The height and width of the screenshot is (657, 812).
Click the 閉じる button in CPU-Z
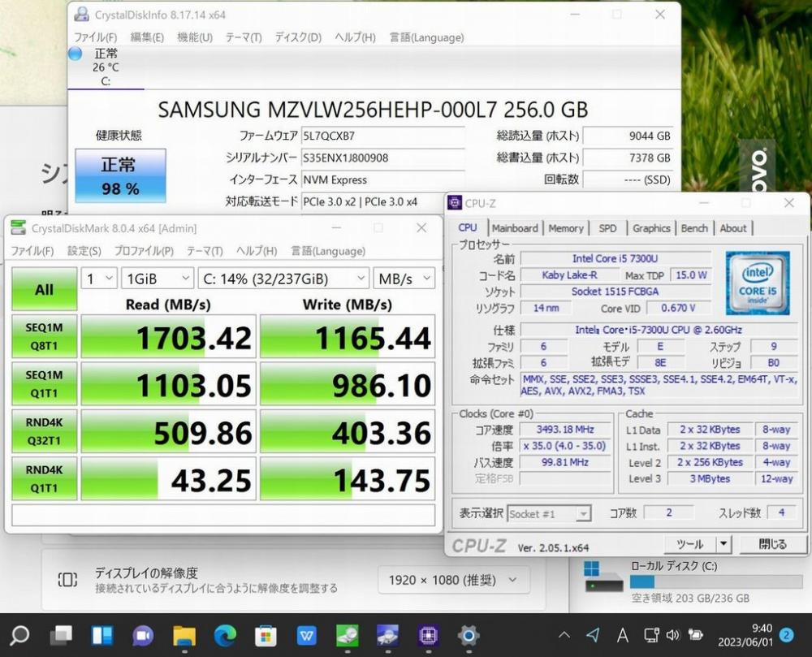tap(773, 544)
